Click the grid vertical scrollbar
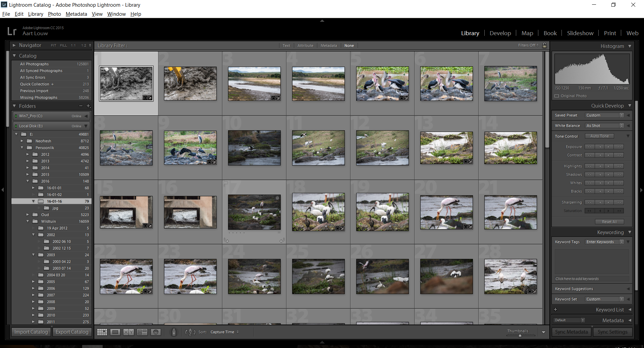The width and height of the screenshot is (644, 348). 547,100
